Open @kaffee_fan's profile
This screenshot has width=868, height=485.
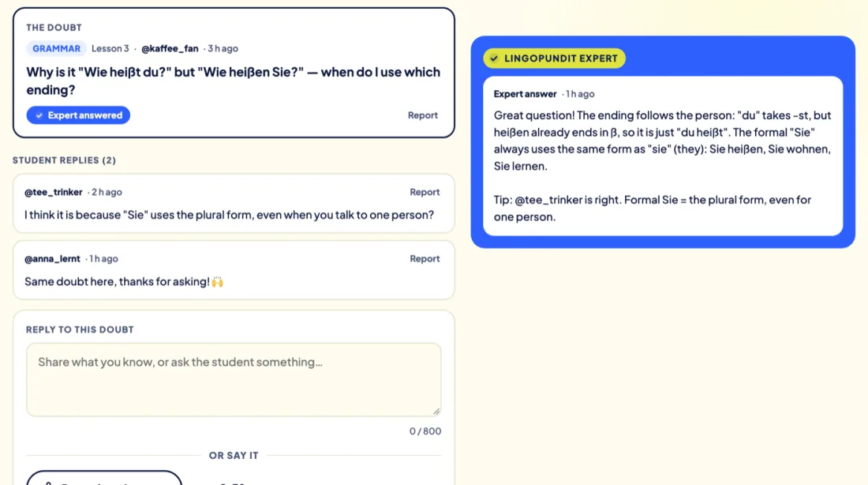[170, 48]
